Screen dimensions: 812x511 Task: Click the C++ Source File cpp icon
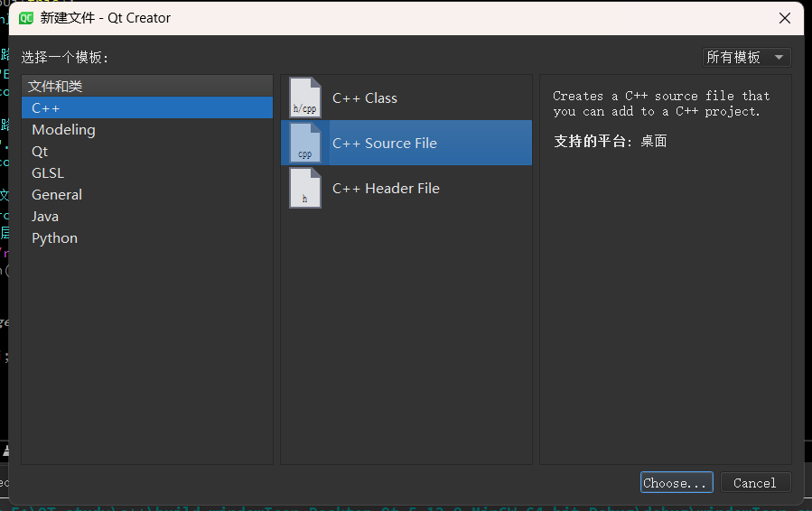point(305,143)
